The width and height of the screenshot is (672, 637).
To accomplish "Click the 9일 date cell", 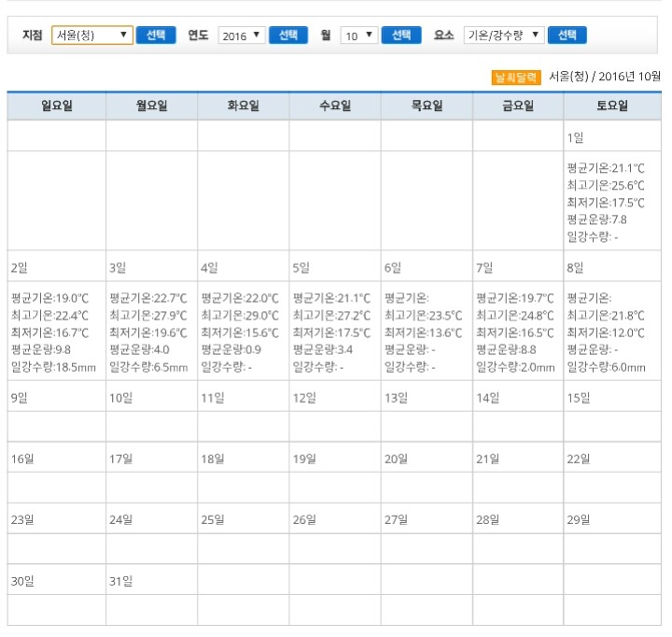I will pos(57,396).
